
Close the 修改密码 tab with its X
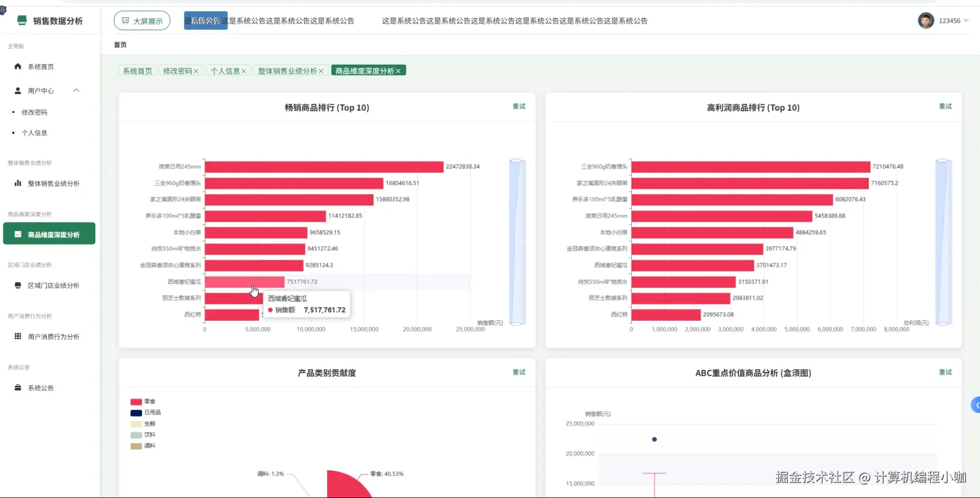click(x=196, y=71)
